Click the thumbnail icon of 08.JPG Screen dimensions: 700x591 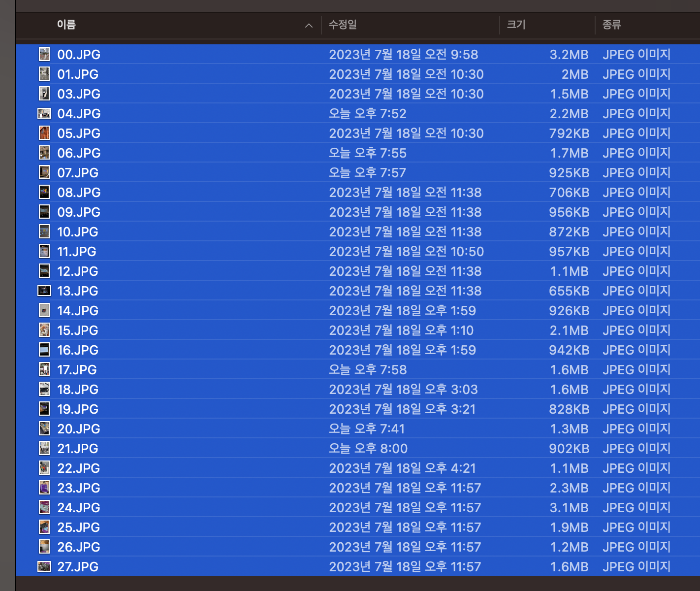click(x=44, y=192)
